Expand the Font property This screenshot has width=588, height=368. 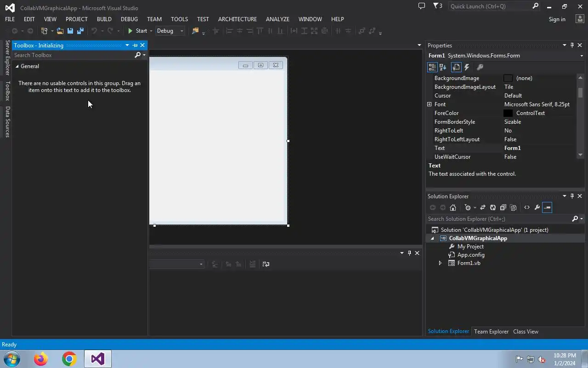(430, 104)
